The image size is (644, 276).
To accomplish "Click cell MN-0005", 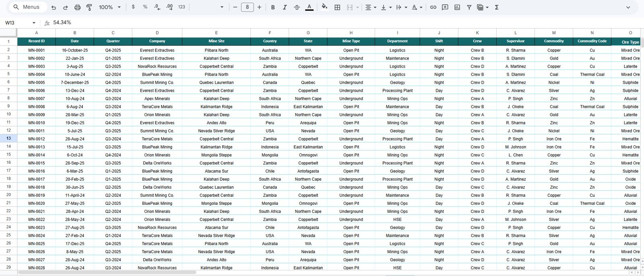I will (37, 82).
